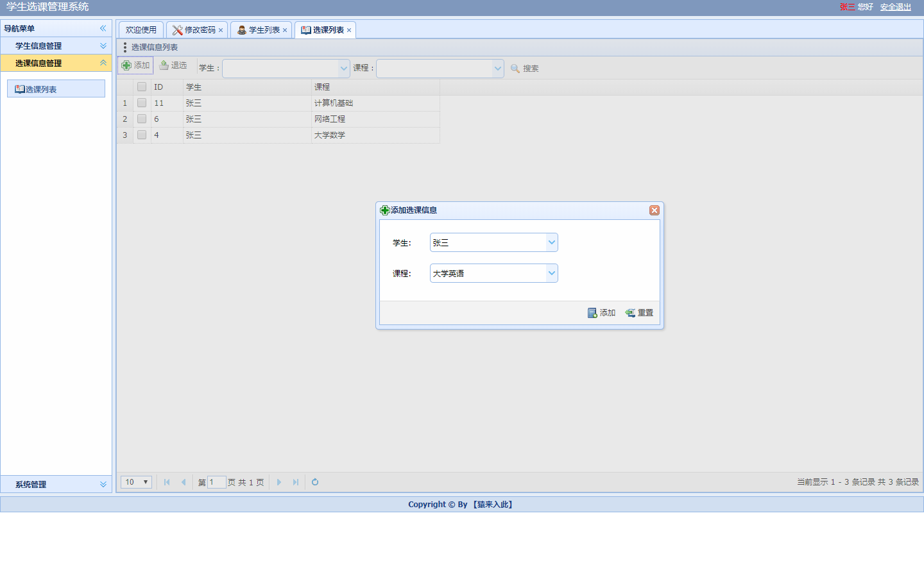Check the row with ID 6
The image size is (924, 570).
[142, 119]
